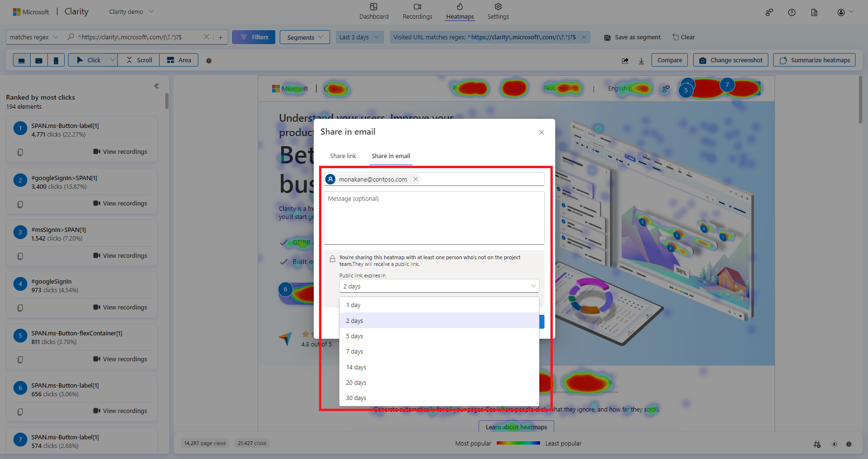Viewport: 868px width, 459px height.
Task: Click the share heatmap icon
Action: coord(625,60)
